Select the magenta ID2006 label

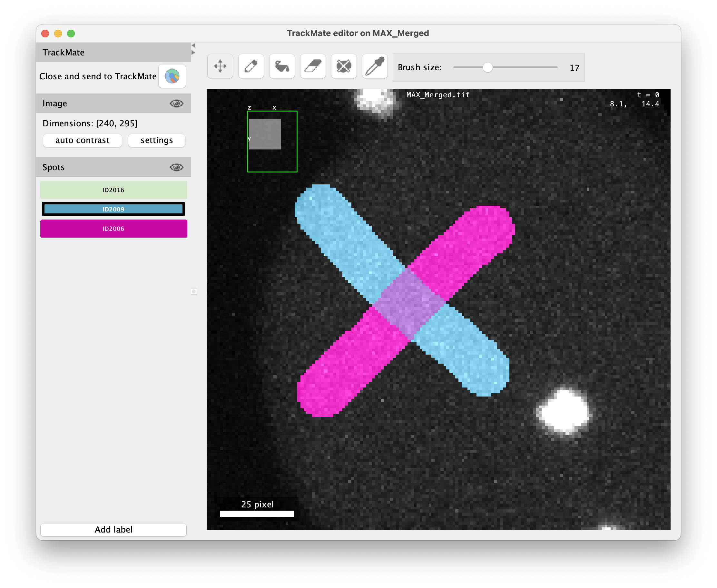click(113, 229)
